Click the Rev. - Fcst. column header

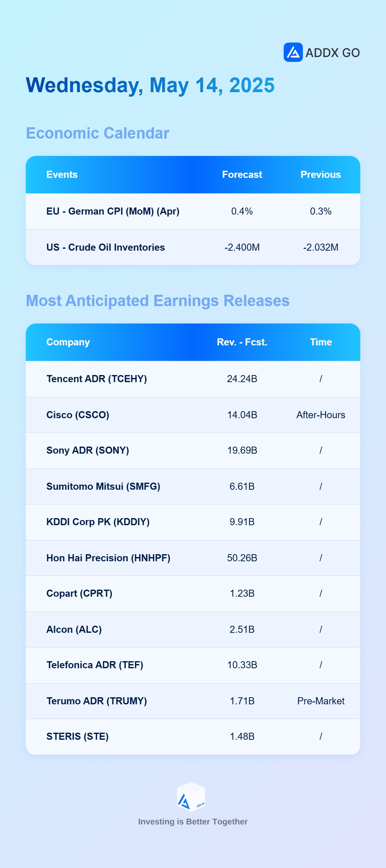[x=242, y=342]
